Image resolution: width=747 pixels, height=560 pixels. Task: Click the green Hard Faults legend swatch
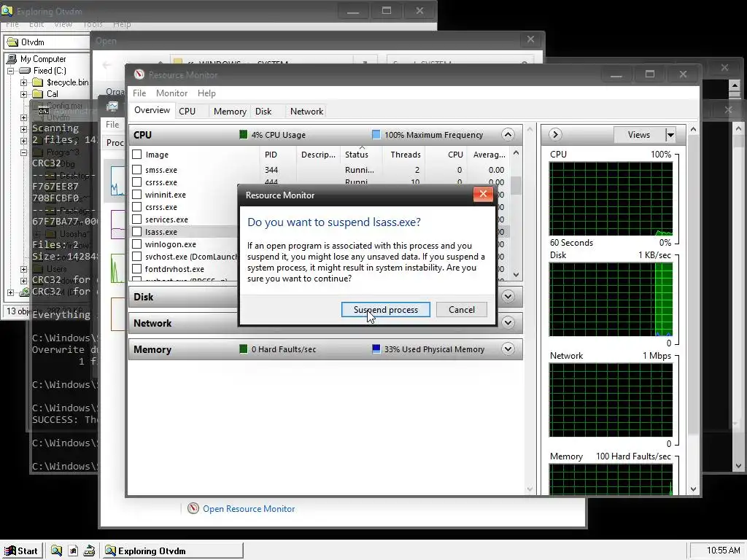(x=244, y=349)
